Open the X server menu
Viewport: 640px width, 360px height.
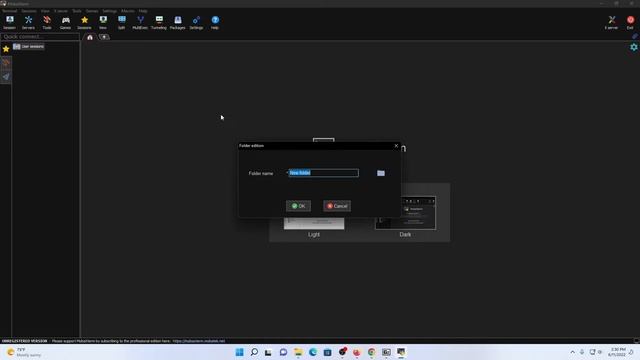point(61,11)
